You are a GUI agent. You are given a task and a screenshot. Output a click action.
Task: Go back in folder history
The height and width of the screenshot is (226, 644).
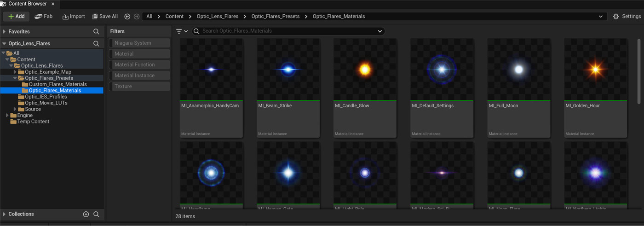(127, 17)
